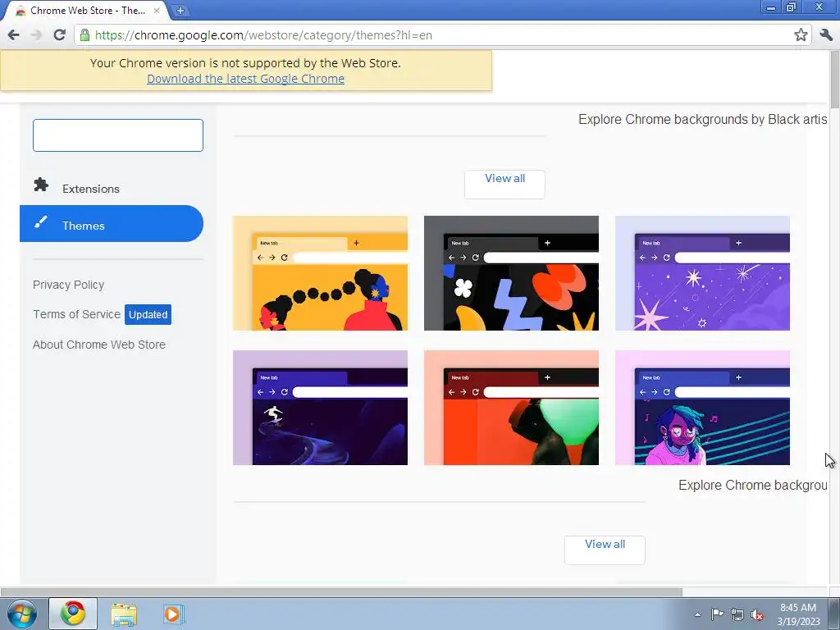
Task: Open a new tab with the plus button
Action: point(180,11)
